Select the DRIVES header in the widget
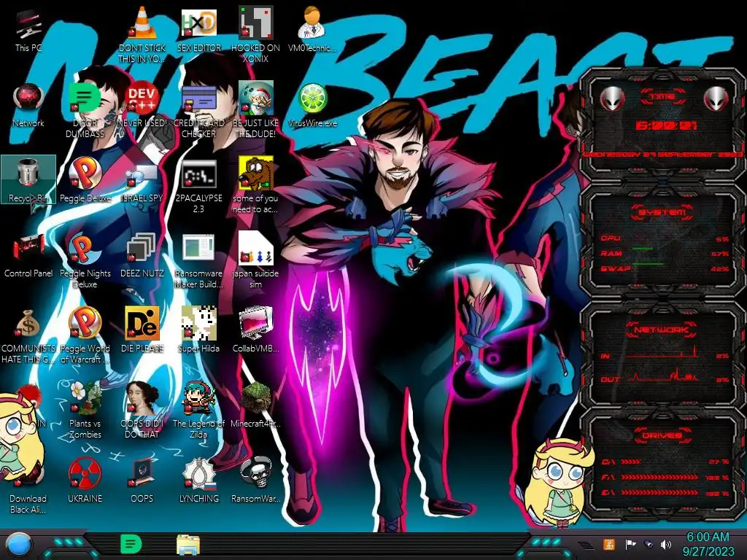The width and height of the screenshot is (747, 560). tap(662, 435)
